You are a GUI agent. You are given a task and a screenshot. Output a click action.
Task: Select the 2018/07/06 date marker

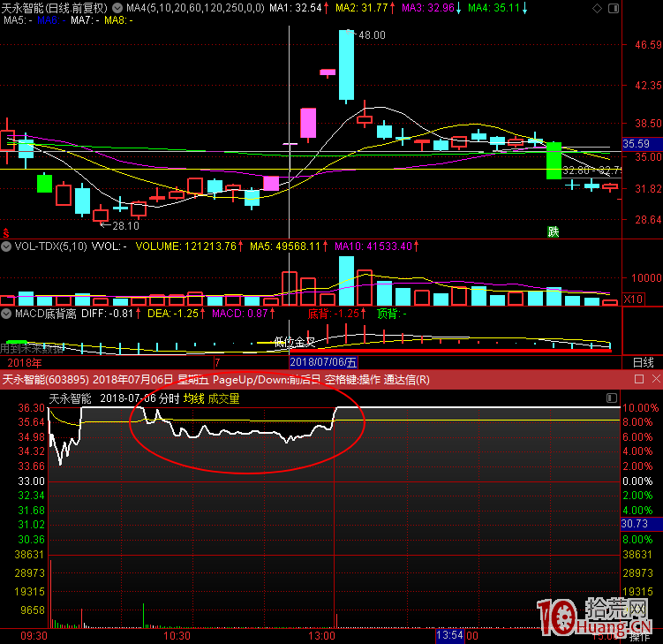[x=324, y=362]
